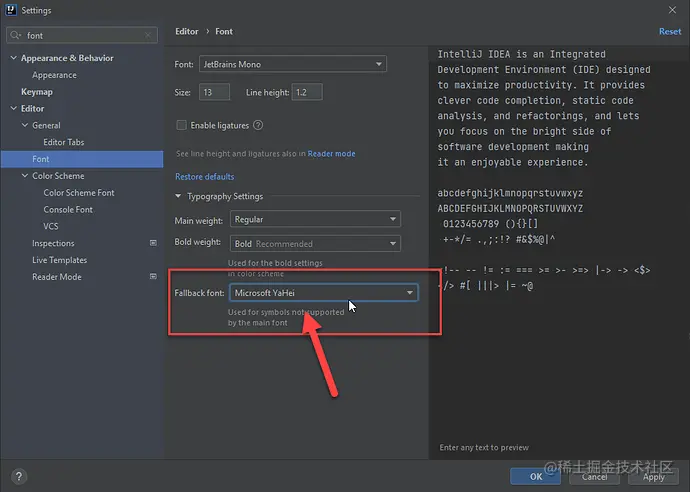Click into the font preview text area
Image resolution: width=690 pixels, height=492 pixels.
coord(559,246)
